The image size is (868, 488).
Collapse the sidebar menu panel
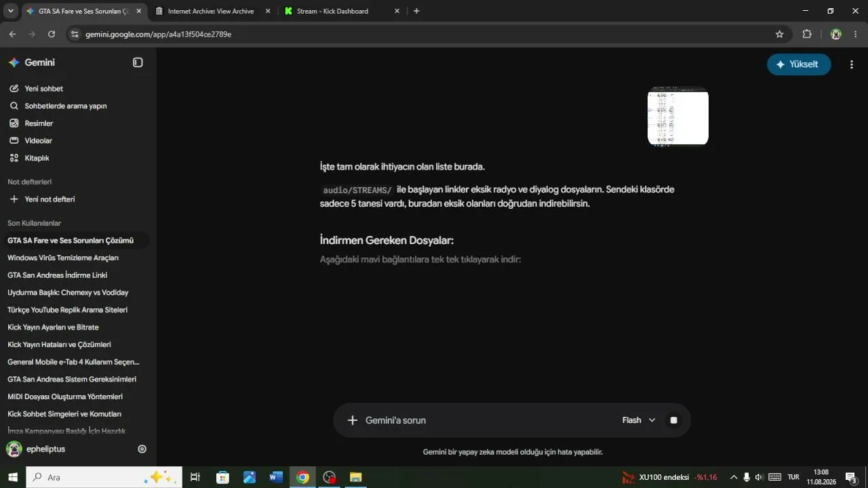tap(138, 62)
